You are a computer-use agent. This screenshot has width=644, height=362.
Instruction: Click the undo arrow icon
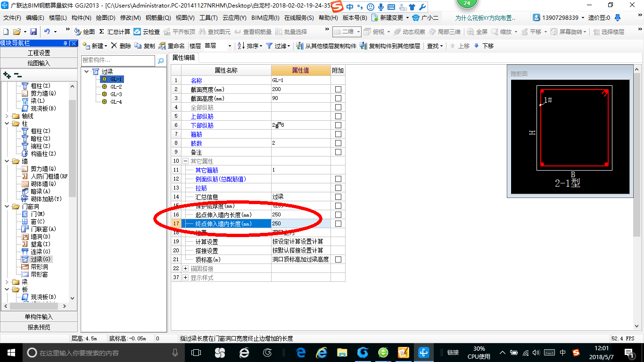pyautogui.click(x=47, y=32)
